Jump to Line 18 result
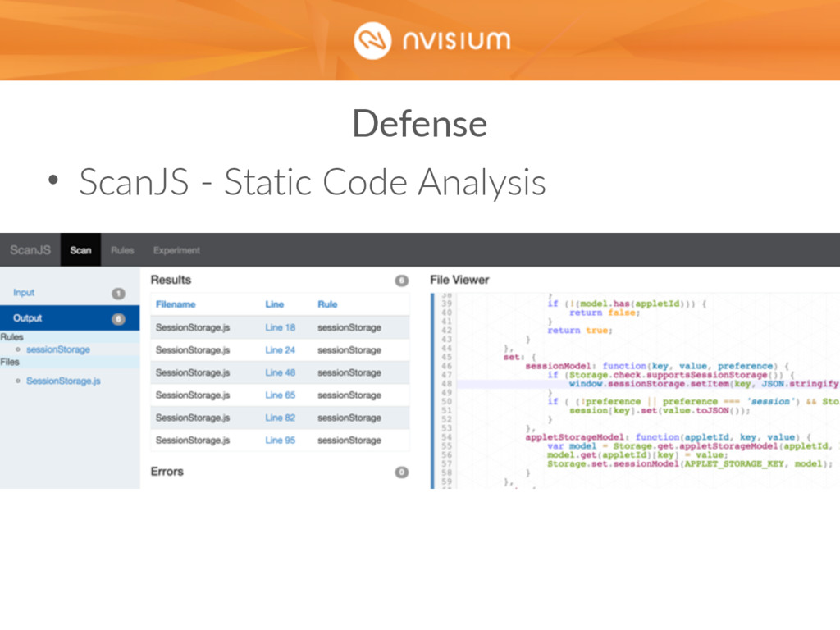Screen dimensions: 840x630 281,327
